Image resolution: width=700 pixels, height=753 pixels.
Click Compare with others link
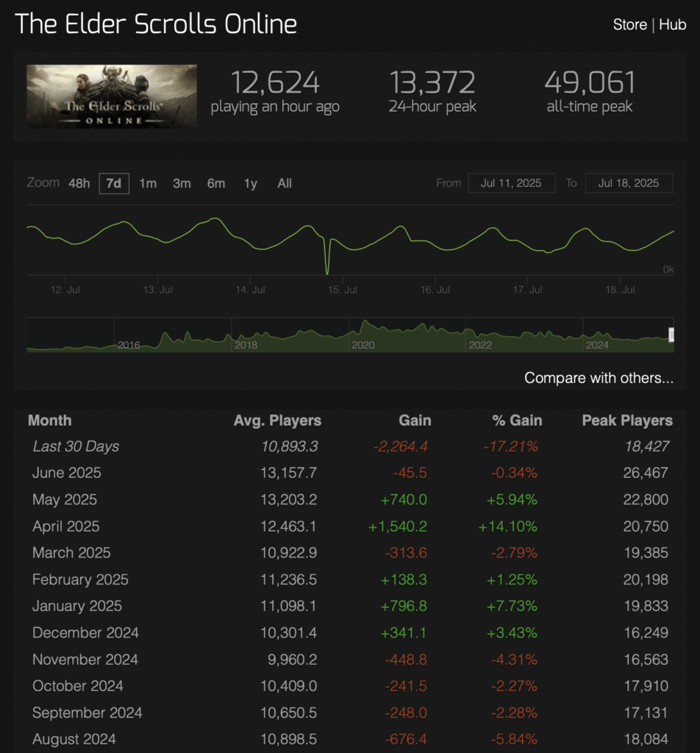(599, 378)
